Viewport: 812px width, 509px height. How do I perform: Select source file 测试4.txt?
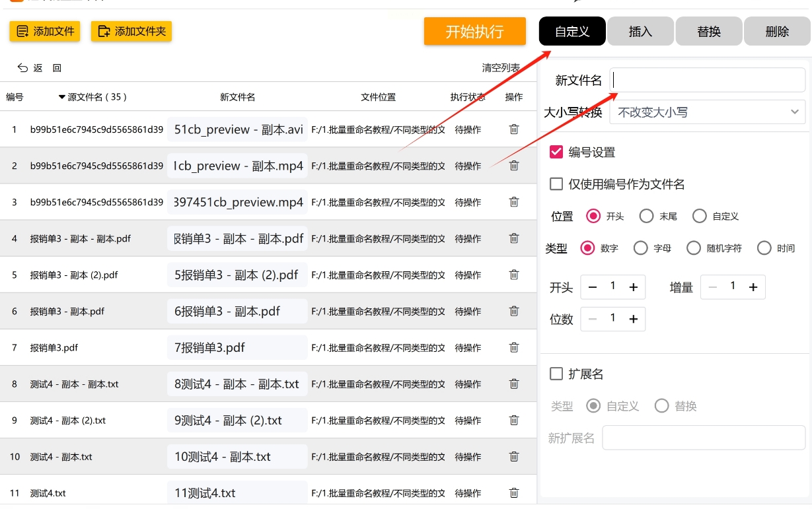pos(48,492)
